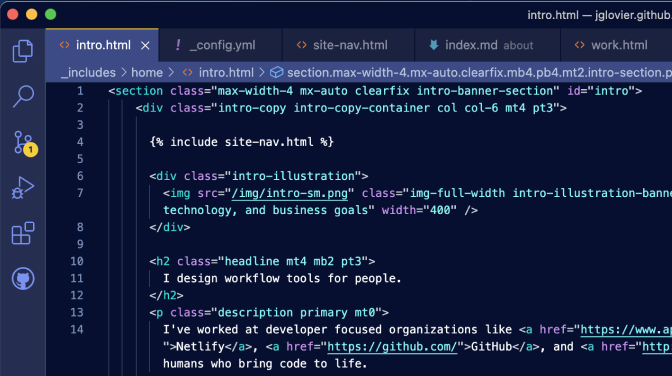Open the Run and Debug view
This screenshot has height=376, width=672.
click(x=23, y=188)
